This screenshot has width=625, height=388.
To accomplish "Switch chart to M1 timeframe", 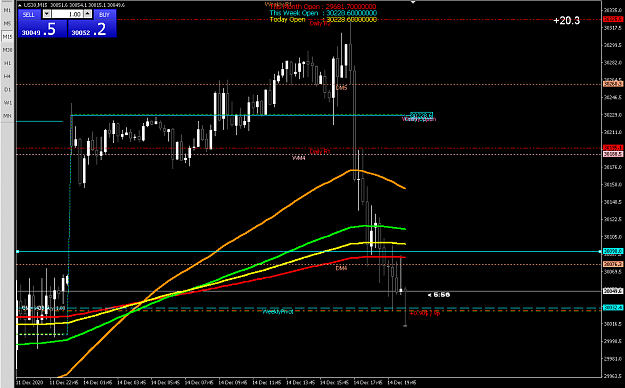I will (x=7, y=10).
